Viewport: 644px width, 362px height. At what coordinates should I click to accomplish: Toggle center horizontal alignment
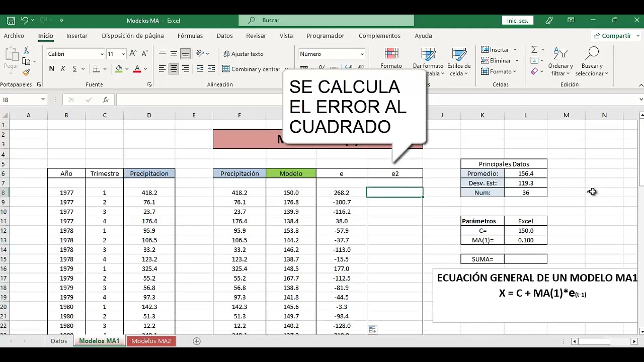click(x=174, y=69)
